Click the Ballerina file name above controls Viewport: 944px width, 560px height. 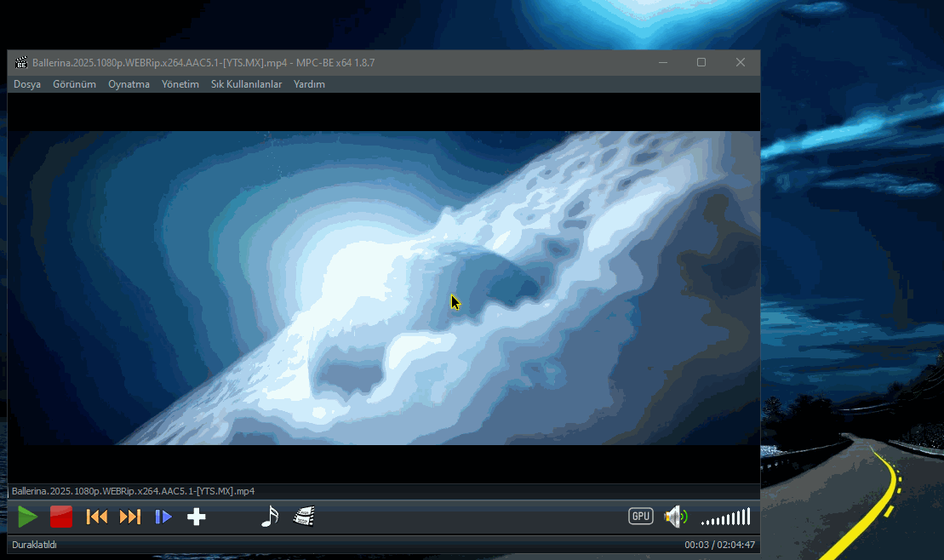click(133, 491)
